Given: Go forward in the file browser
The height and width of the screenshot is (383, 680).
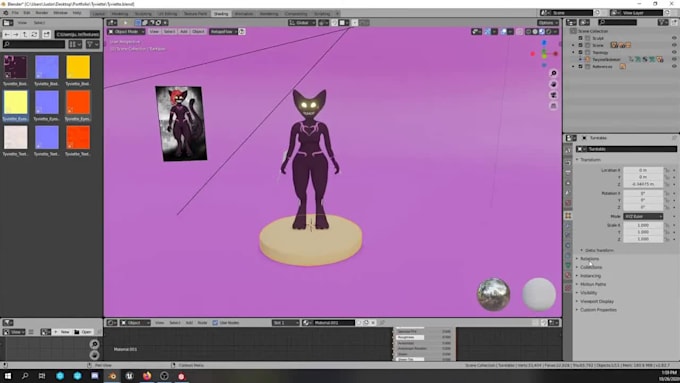Looking at the screenshot, I should [16, 34].
